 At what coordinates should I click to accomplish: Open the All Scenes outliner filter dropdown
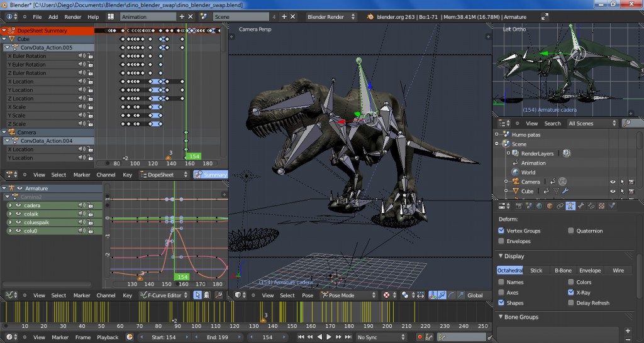click(x=592, y=123)
